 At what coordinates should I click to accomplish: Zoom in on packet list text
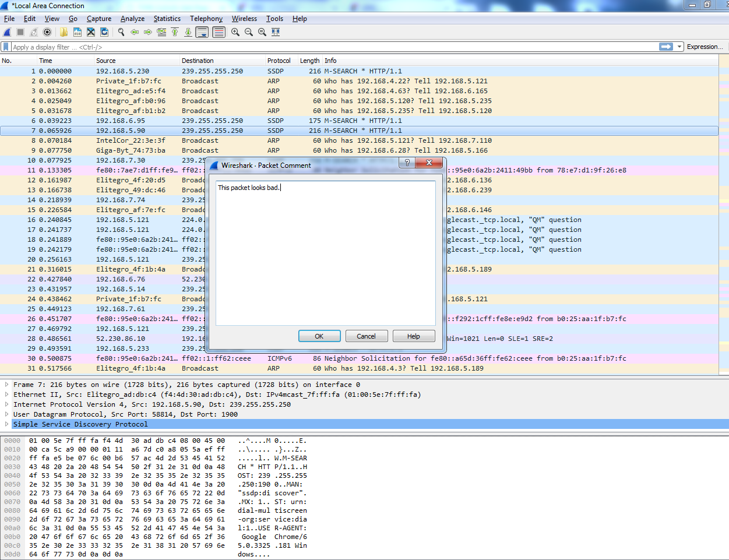(x=235, y=32)
